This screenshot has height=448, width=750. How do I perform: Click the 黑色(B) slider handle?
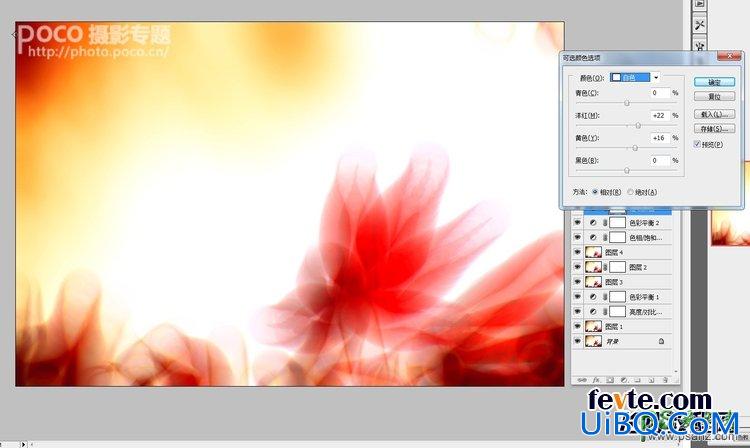click(627, 171)
